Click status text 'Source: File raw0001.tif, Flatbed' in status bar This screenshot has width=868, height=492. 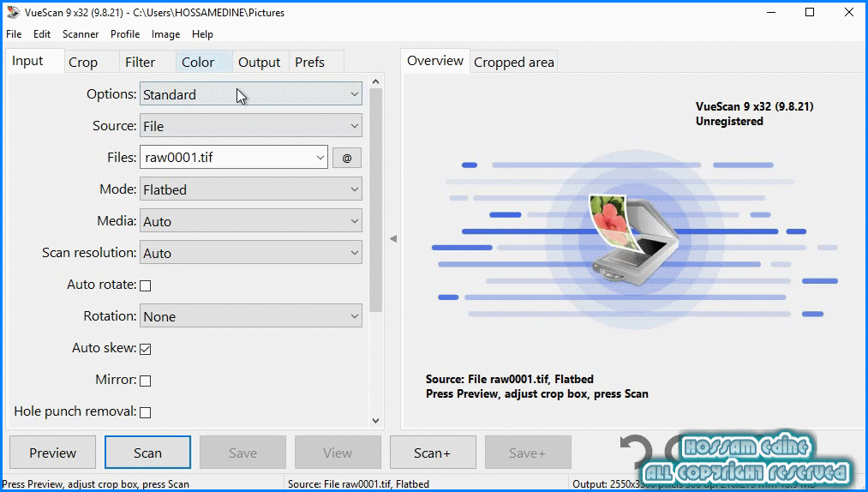click(358, 483)
